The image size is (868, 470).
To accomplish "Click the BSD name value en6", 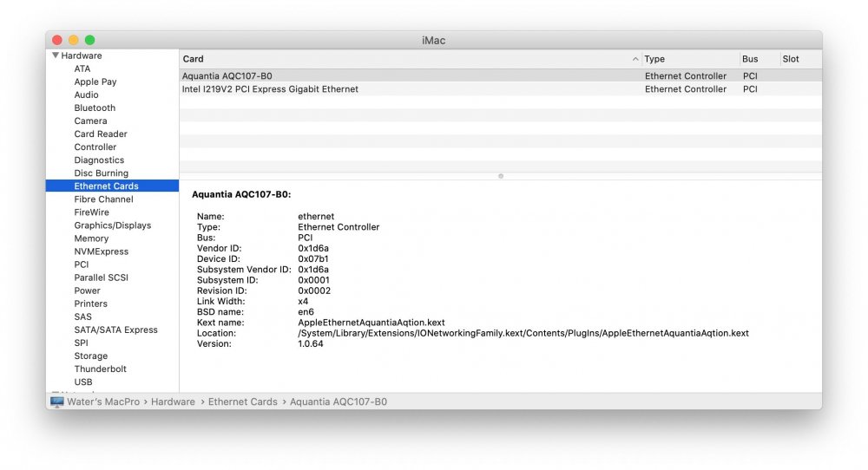I will 306,312.
